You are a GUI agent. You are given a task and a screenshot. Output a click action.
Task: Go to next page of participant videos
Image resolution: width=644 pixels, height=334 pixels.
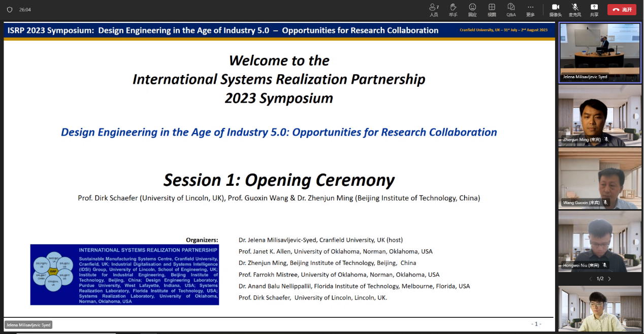609,279
